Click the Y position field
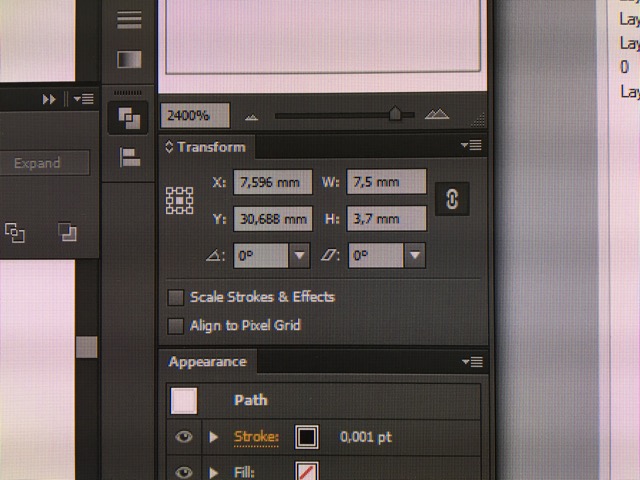The width and height of the screenshot is (640, 480). click(x=273, y=219)
